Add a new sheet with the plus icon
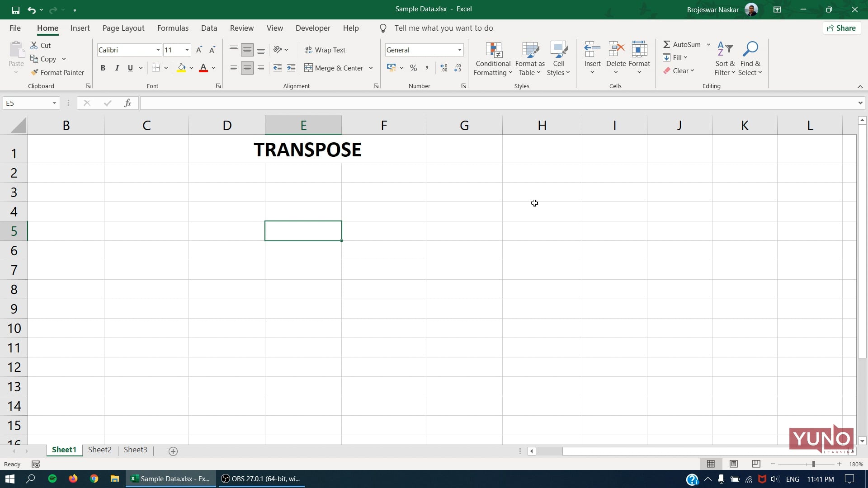 point(173,451)
